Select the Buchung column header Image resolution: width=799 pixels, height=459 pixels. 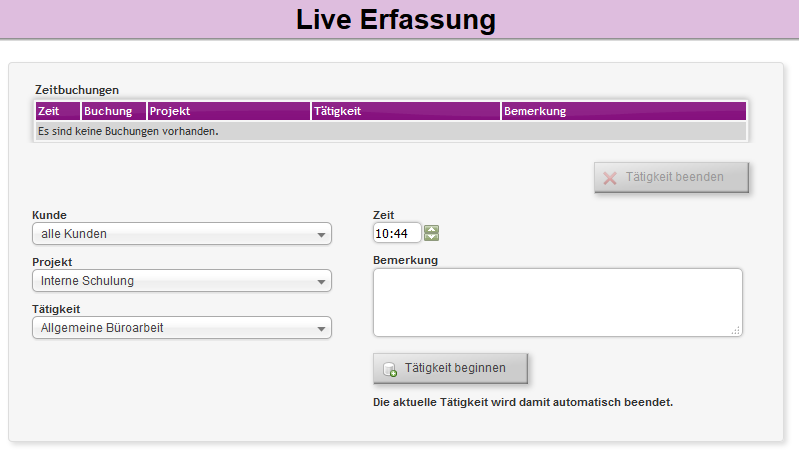point(113,111)
